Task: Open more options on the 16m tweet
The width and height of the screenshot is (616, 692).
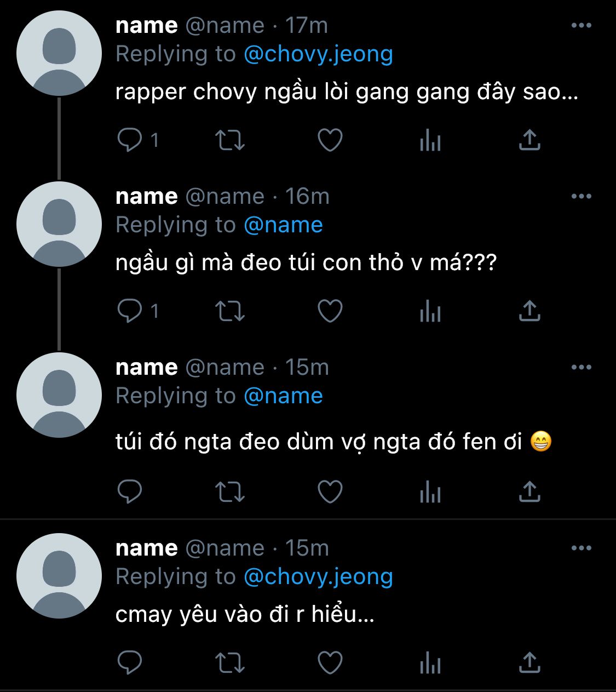Action: (x=581, y=196)
